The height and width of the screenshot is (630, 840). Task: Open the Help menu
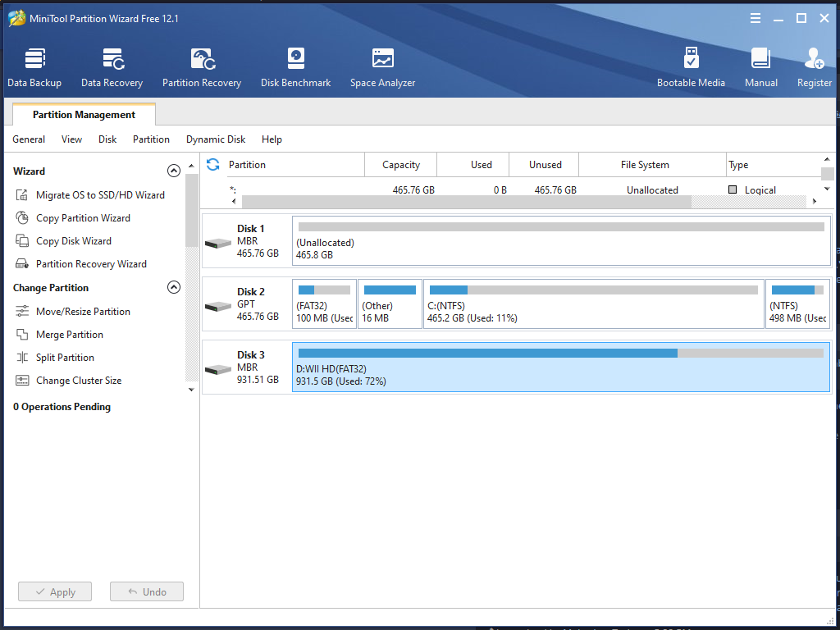click(272, 139)
